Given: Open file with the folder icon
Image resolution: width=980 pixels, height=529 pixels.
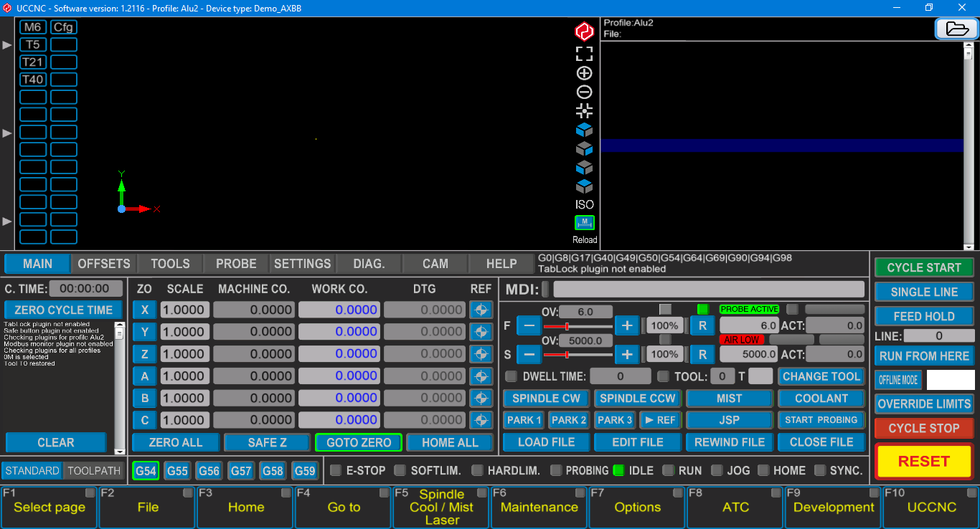Looking at the screenshot, I should click(x=956, y=29).
